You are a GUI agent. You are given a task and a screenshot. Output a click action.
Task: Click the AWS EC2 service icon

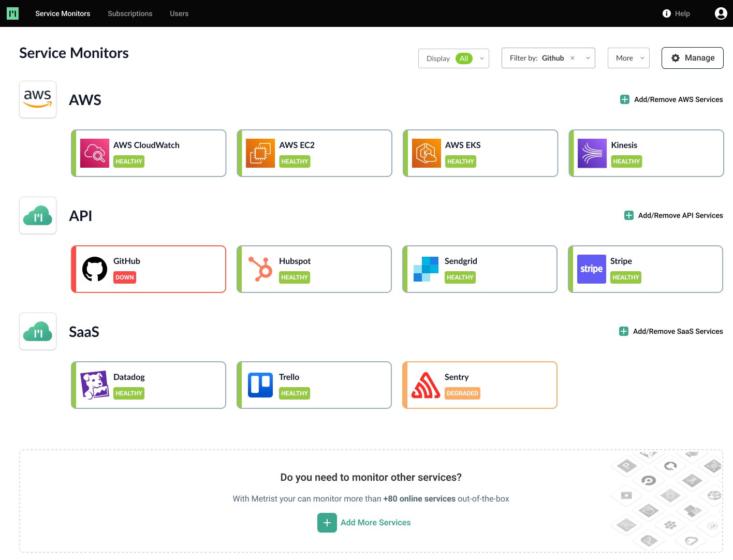(x=260, y=153)
